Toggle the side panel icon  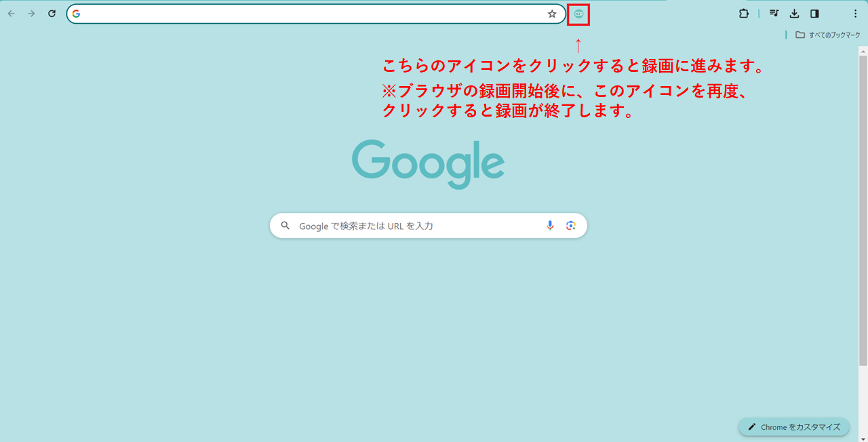coord(814,14)
